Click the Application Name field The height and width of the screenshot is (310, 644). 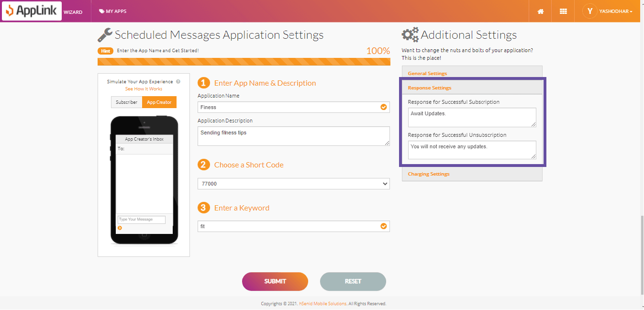[294, 107]
